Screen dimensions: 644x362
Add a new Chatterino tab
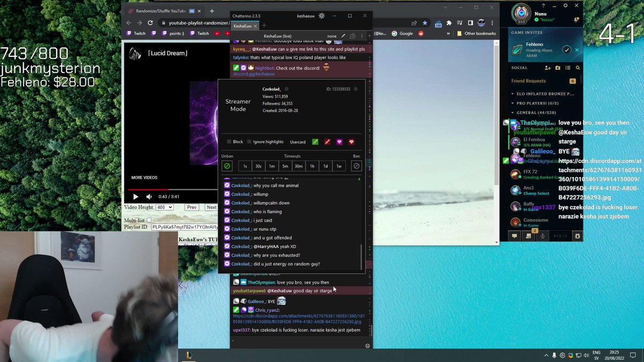(x=264, y=26)
